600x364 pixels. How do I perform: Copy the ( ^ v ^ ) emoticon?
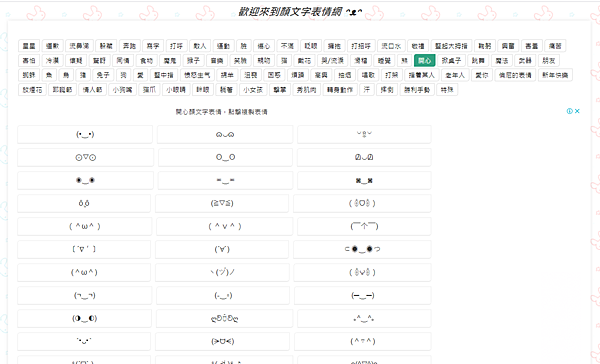tap(225, 226)
